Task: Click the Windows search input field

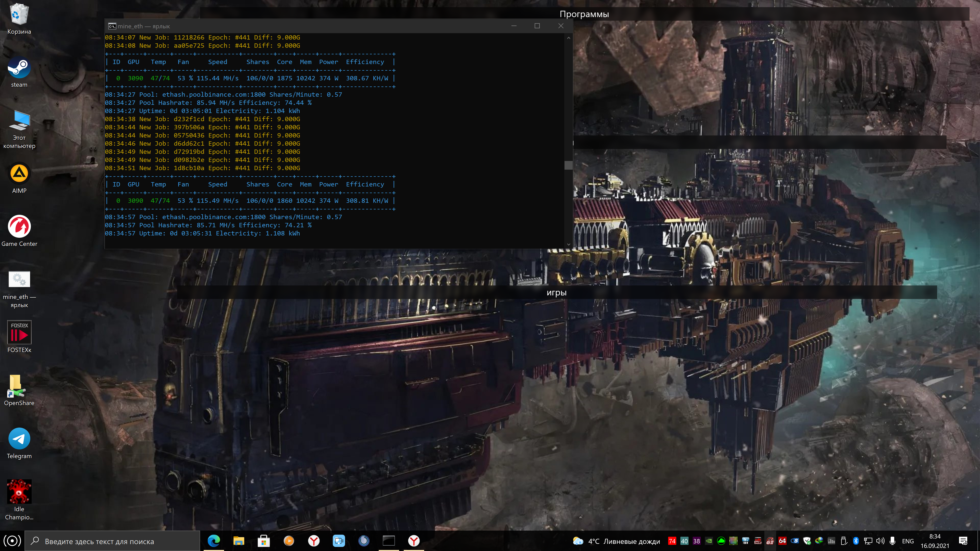Action: (x=114, y=541)
